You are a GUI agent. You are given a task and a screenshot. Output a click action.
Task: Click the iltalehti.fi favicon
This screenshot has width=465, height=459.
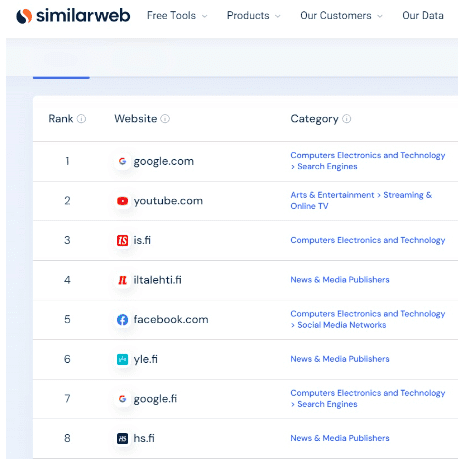point(122,280)
